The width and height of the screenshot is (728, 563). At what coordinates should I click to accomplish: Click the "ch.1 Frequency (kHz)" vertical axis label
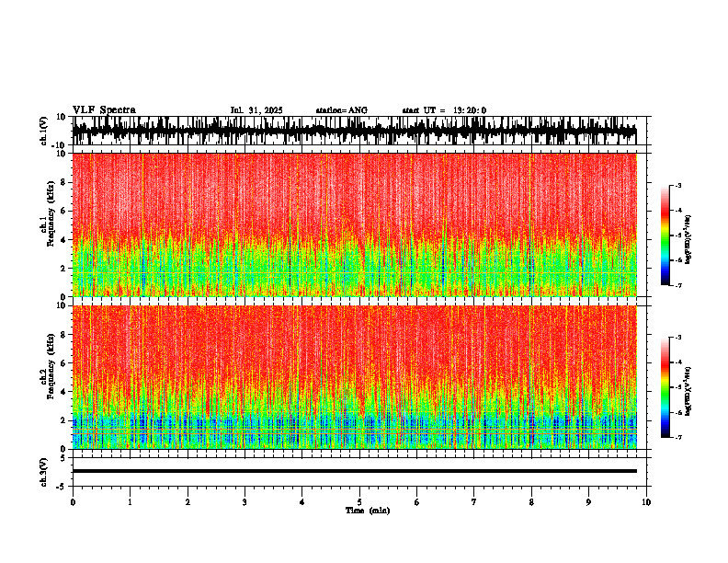[48, 213]
